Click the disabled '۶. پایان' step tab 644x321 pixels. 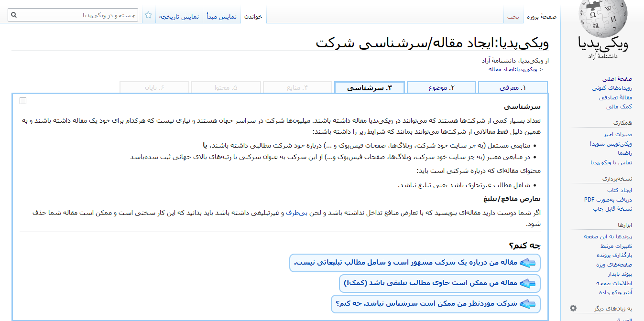[x=154, y=88]
